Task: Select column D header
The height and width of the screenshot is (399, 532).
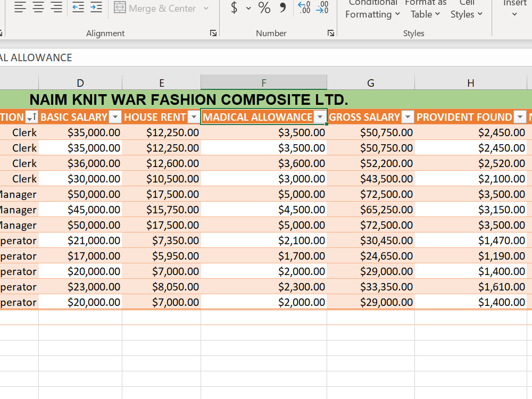Action: 80,83
